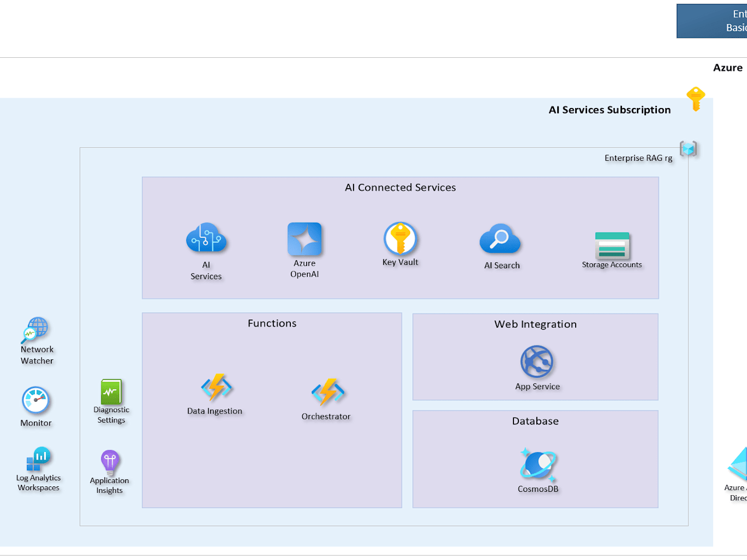Viewport: 747px width, 560px height.
Task: Click the "Monitor" label text
Action: [x=36, y=423]
